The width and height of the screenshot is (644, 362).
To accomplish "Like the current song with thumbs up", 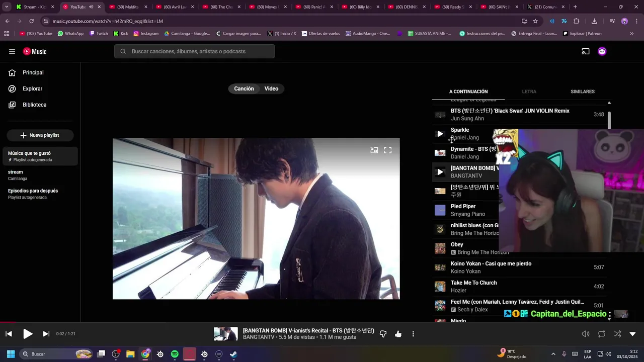I will [398, 334].
